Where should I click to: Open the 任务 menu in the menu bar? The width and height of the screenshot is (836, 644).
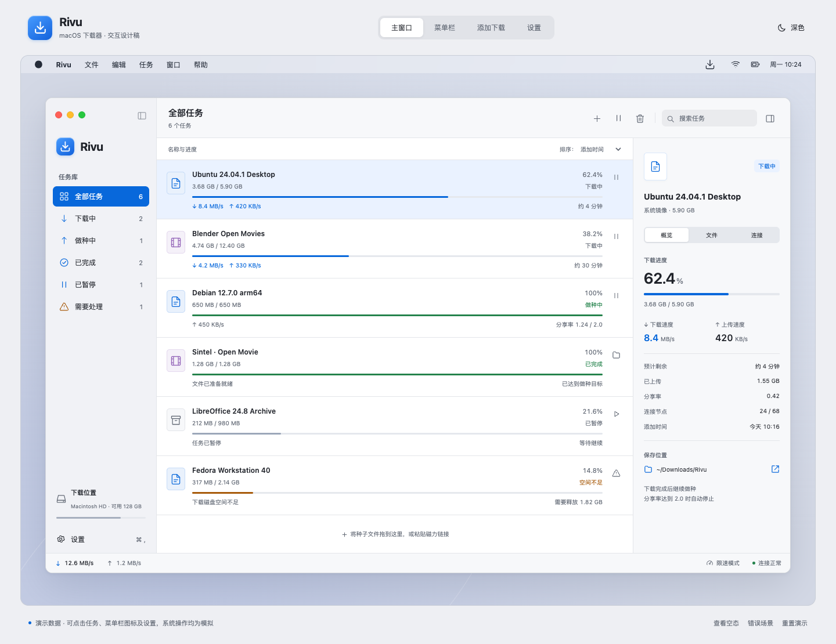(146, 65)
